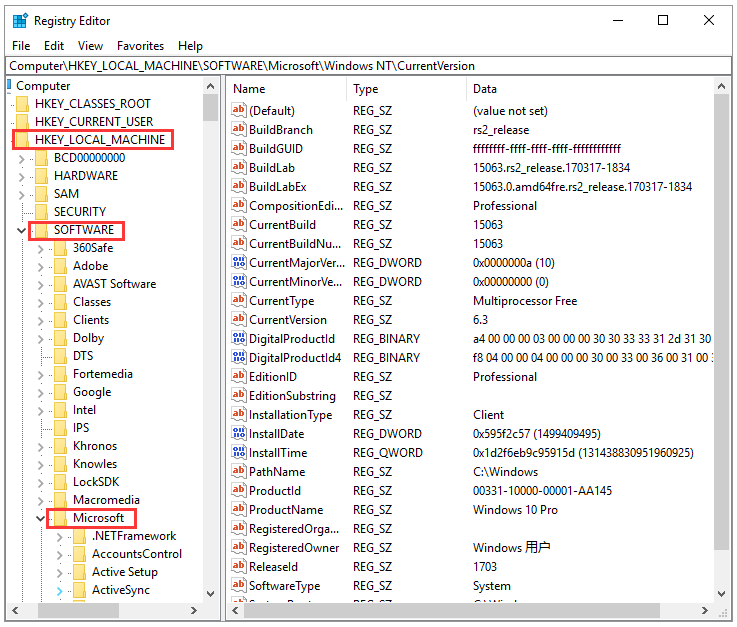Click the DWORD icon beside CurrentMinorVe...

239,281
